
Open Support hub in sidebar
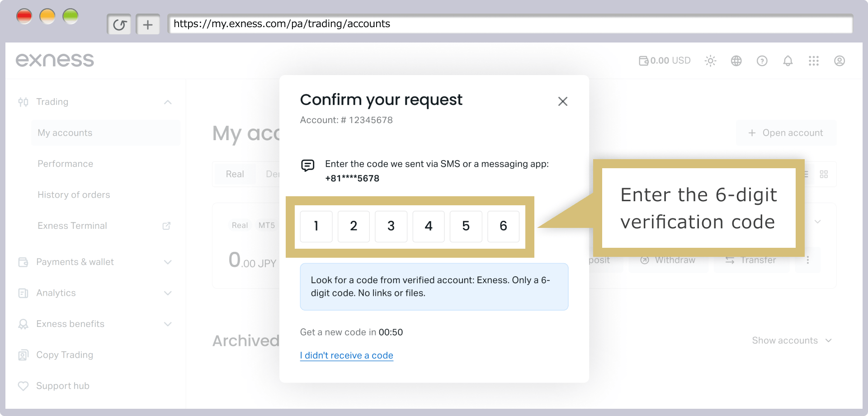pos(63,386)
